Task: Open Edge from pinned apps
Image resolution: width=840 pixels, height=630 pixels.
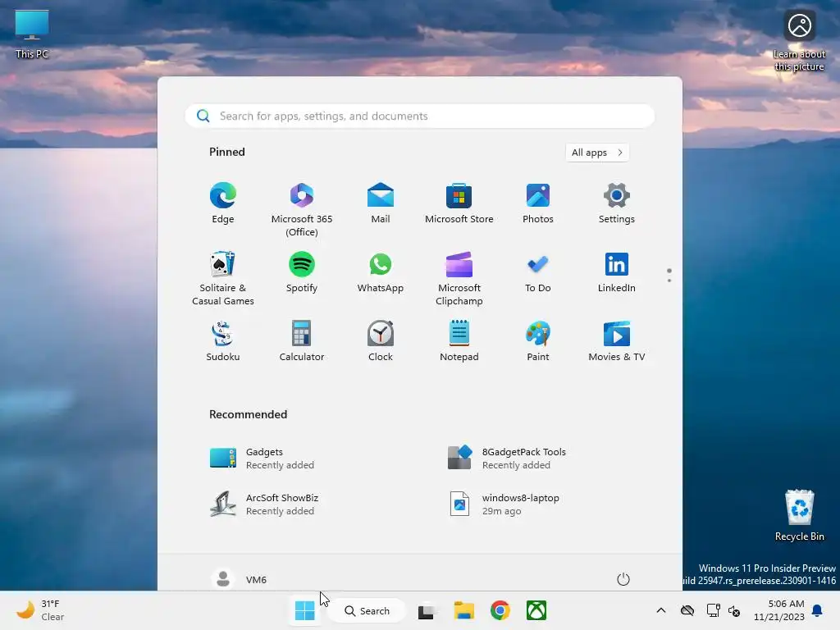Action: click(223, 203)
